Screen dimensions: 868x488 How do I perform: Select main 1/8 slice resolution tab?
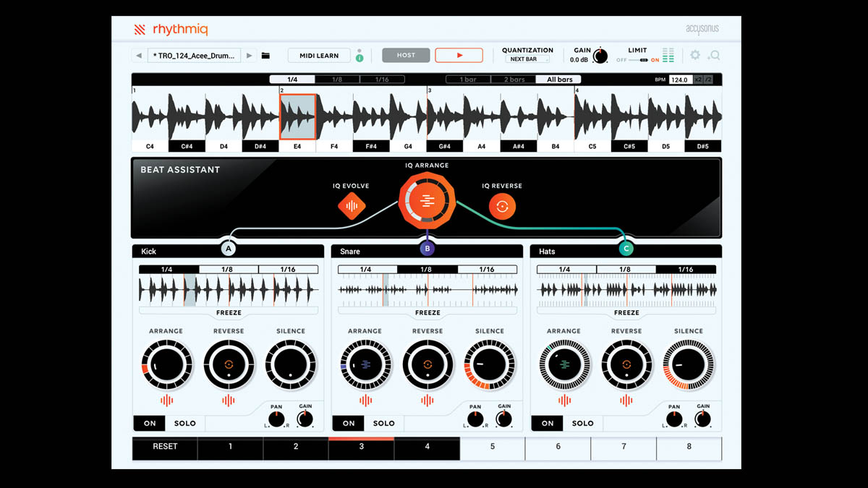(x=336, y=80)
